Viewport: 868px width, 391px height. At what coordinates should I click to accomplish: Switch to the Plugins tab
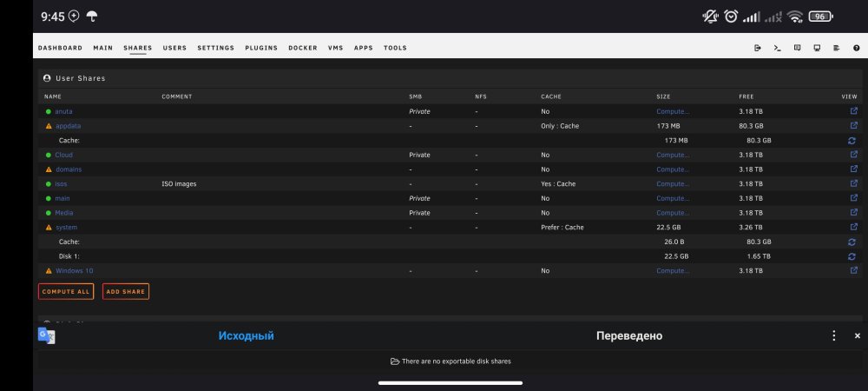pos(261,48)
